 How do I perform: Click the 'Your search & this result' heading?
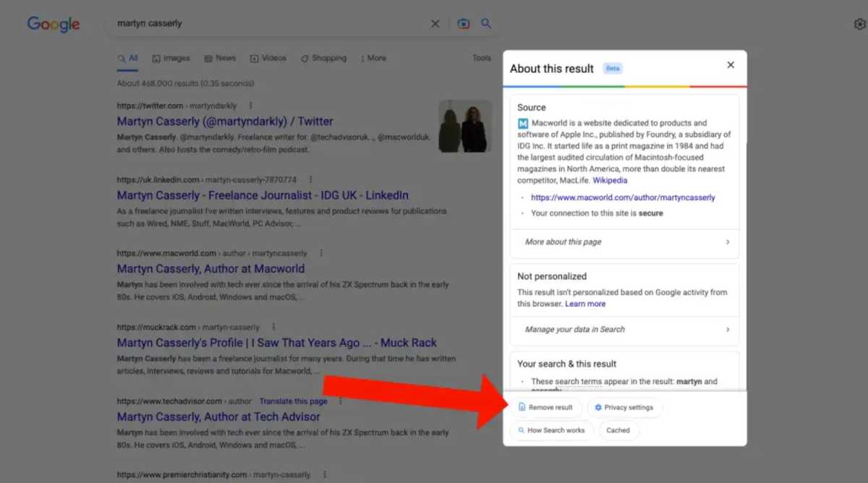[x=567, y=364]
